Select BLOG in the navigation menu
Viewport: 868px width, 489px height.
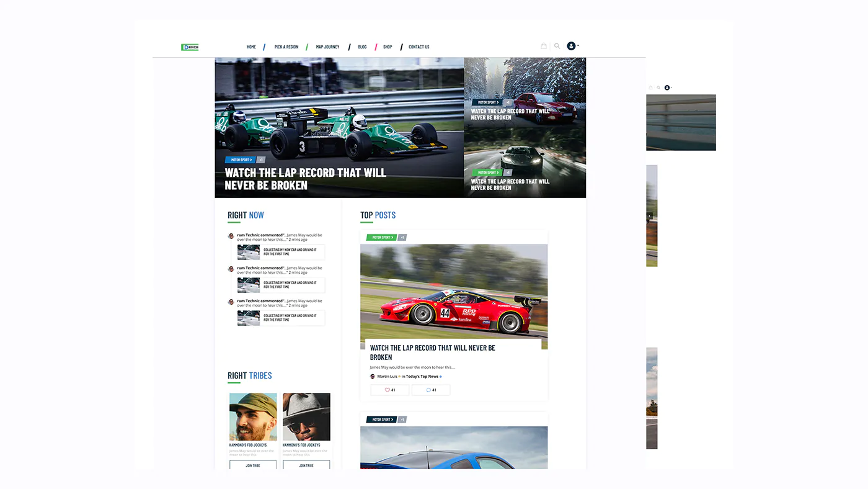pos(362,45)
